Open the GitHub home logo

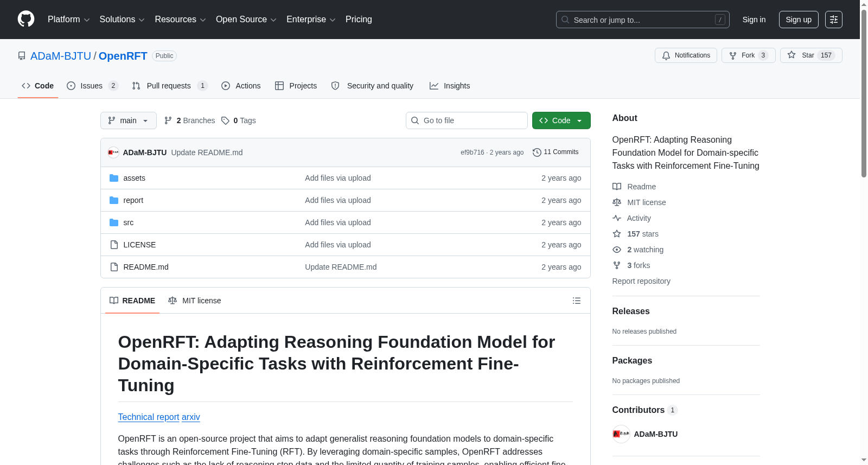tap(26, 19)
